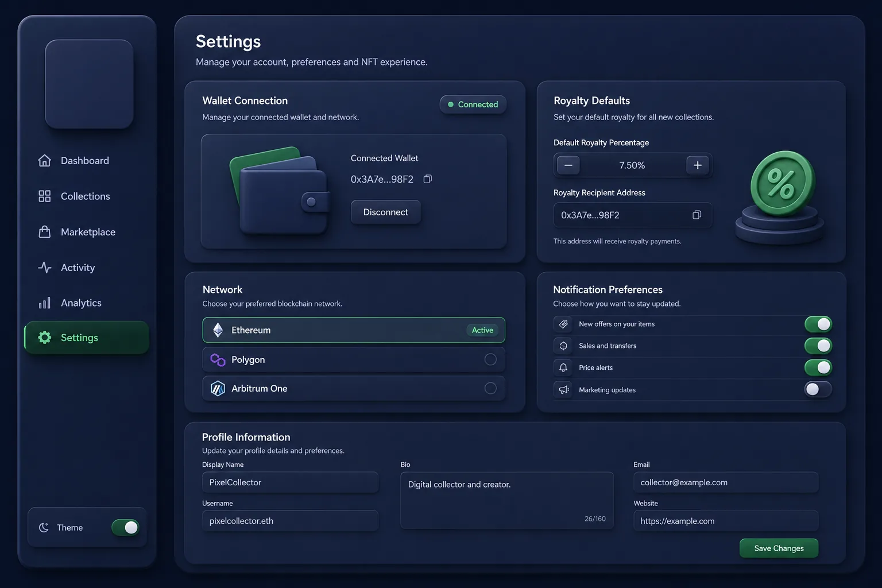Click the sidebar profile avatar placeholder
The width and height of the screenshot is (882, 588).
point(89,84)
